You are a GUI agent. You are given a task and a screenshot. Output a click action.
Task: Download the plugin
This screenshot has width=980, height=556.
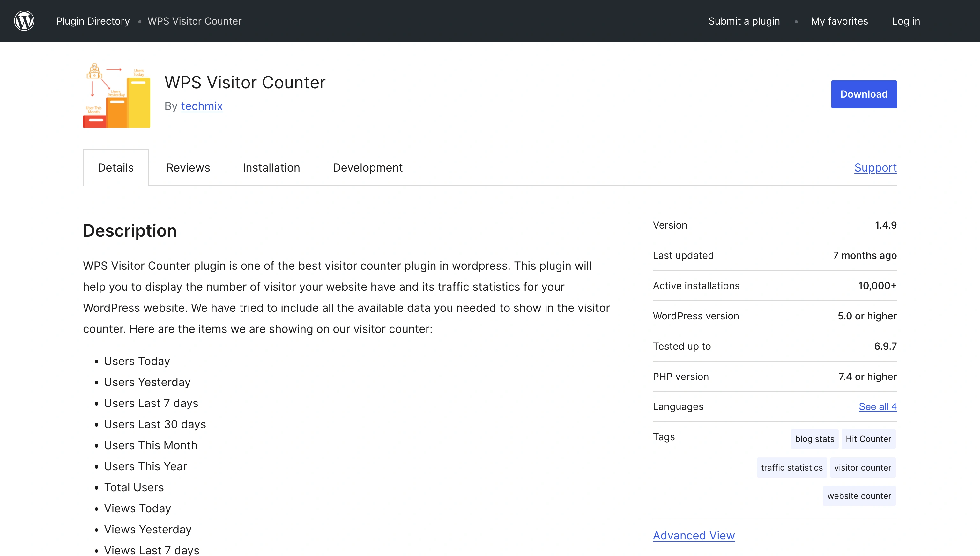coord(864,94)
